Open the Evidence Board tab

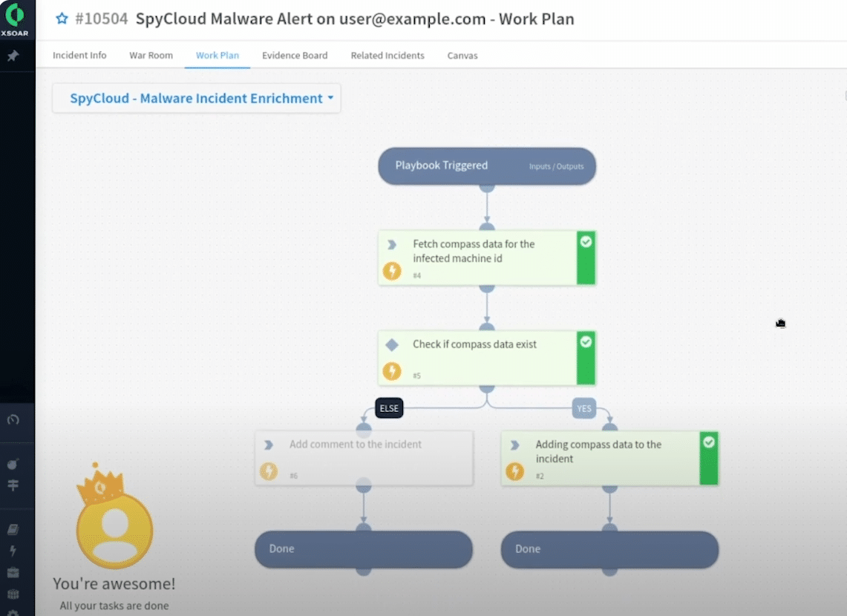[294, 55]
